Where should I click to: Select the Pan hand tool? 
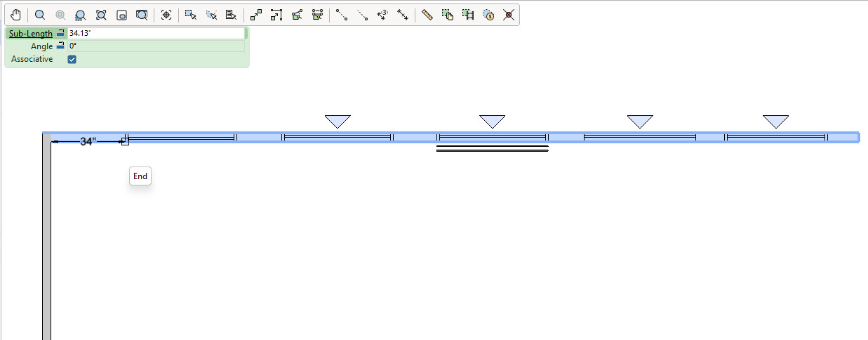(x=15, y=15)
